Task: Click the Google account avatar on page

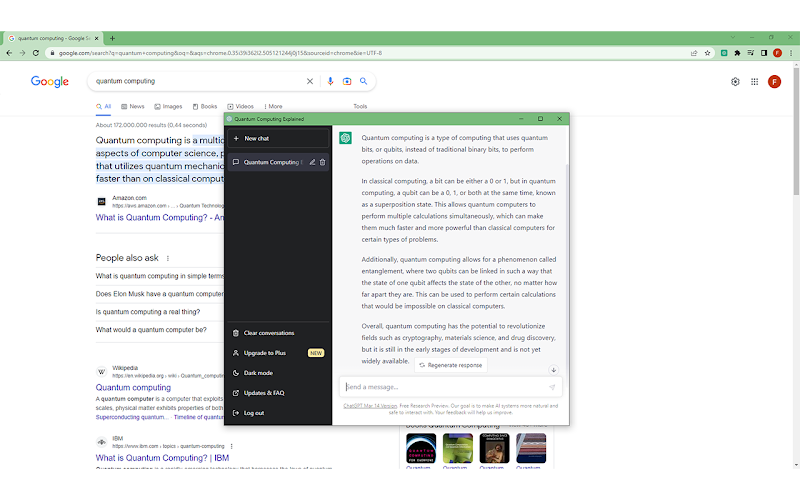Action: [x=774, y=82]
